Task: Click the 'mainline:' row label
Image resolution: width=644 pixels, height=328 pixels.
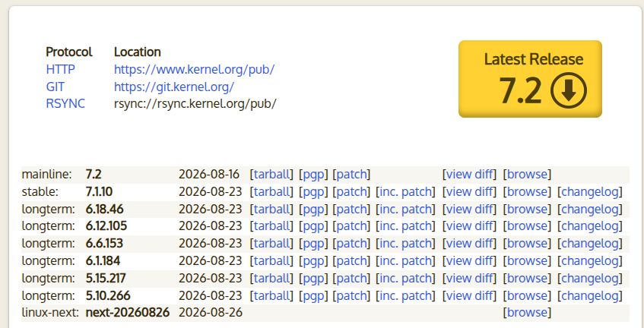Action: [x=46, y=175]
